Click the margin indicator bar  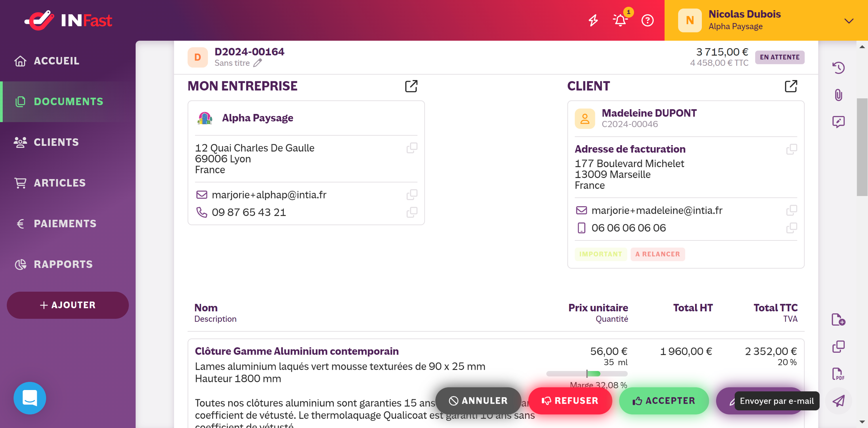click(587, 374)
